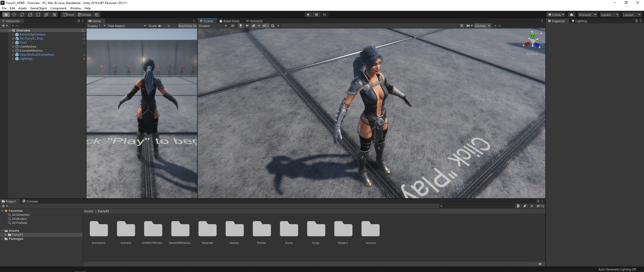The height and width of the screenshot is (272, 644).
Task: Open the Collab dropdown
Action: [556, 15]
